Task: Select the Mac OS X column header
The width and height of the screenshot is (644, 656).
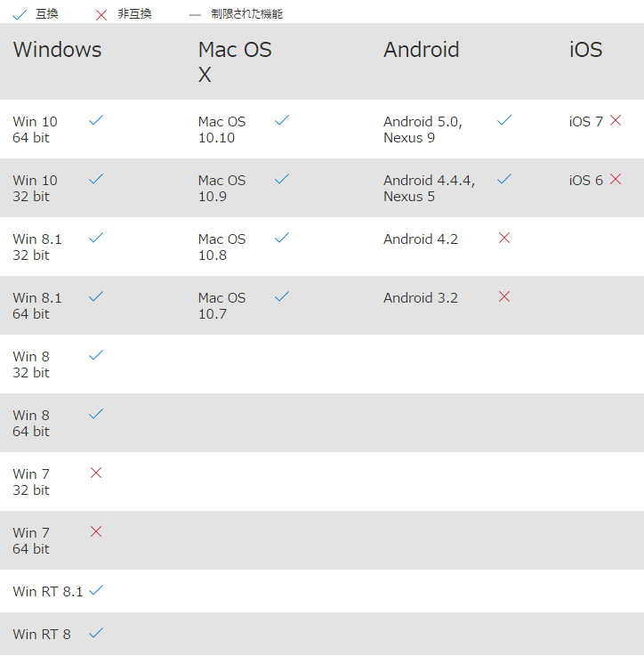Action: (x=235, y=61)
